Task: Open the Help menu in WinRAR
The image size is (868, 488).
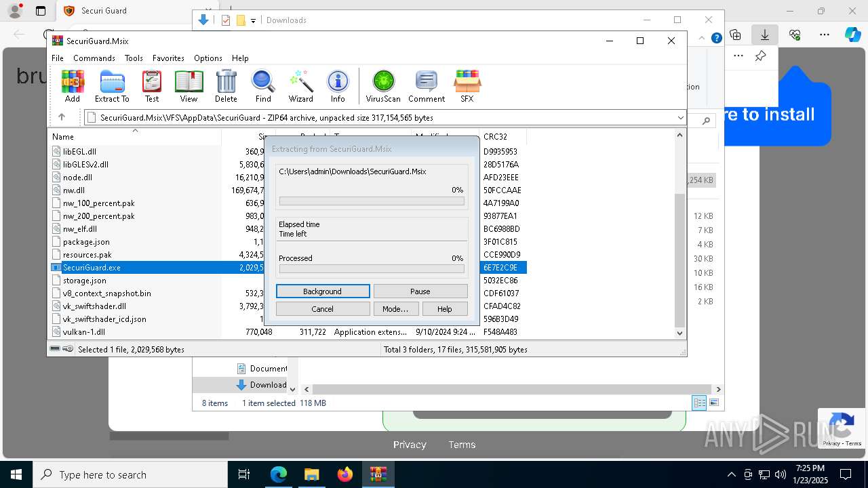Action: tap(240, 58)
